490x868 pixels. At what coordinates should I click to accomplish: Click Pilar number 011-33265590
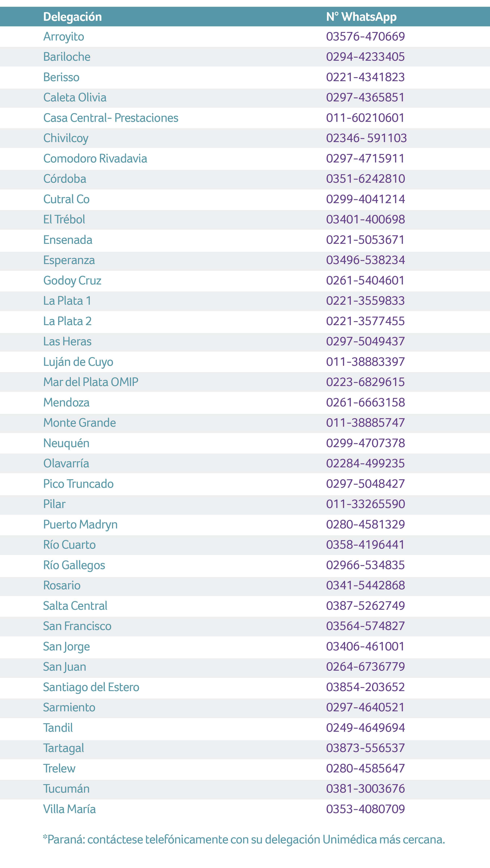tap(365, 504)
